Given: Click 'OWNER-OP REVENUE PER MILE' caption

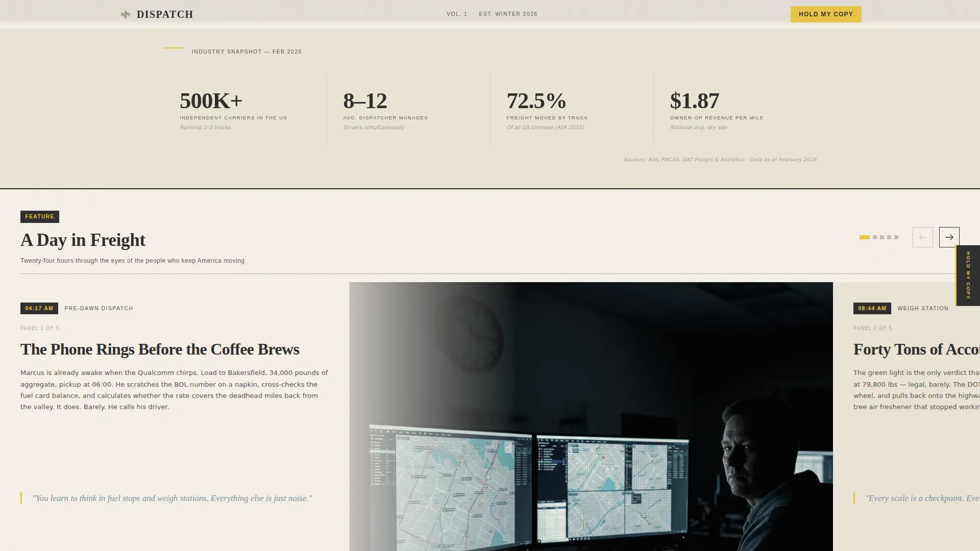Looking at the screenshot, I should tap(717, 118).
